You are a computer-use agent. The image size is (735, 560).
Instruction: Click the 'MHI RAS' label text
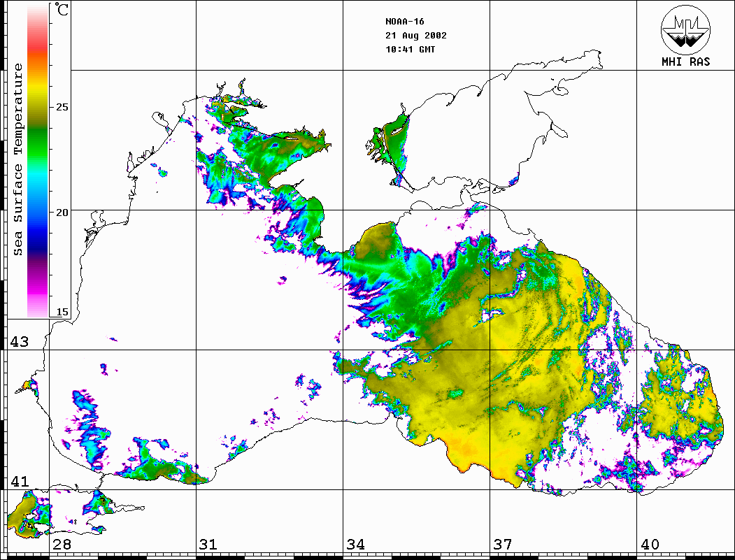(x=685, y=62)
